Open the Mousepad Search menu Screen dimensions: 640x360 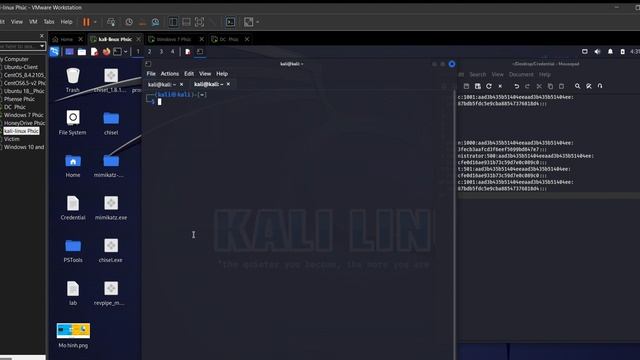click(478, 74)
